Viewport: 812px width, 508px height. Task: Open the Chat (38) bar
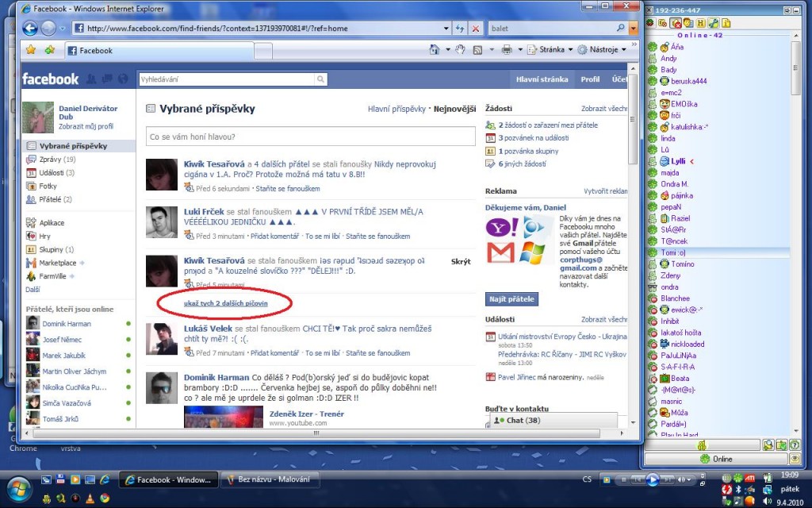pos(553,421)
